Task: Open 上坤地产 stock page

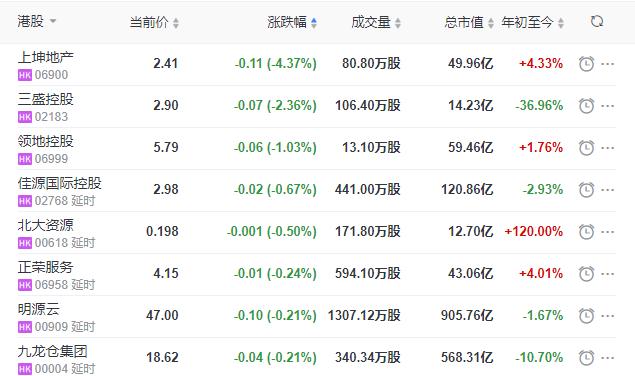Action: click(46, 57)
